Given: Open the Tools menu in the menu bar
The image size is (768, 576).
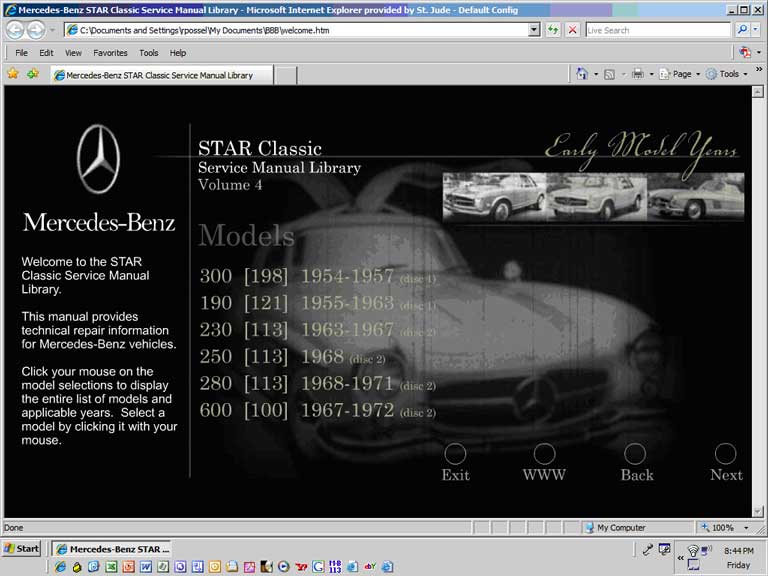Looking at the screenshot, I should [148, 53].
